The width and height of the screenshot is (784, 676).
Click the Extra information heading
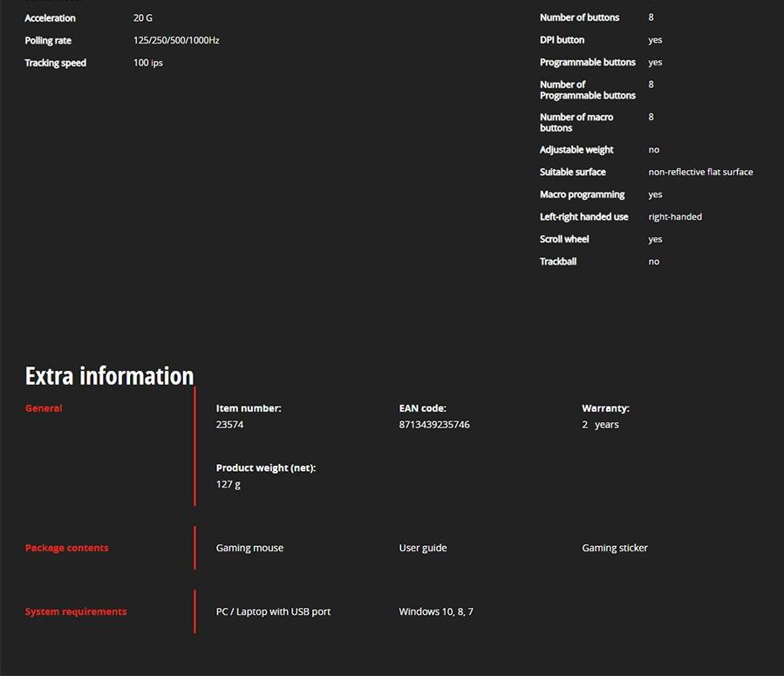(x=109, y=376)
